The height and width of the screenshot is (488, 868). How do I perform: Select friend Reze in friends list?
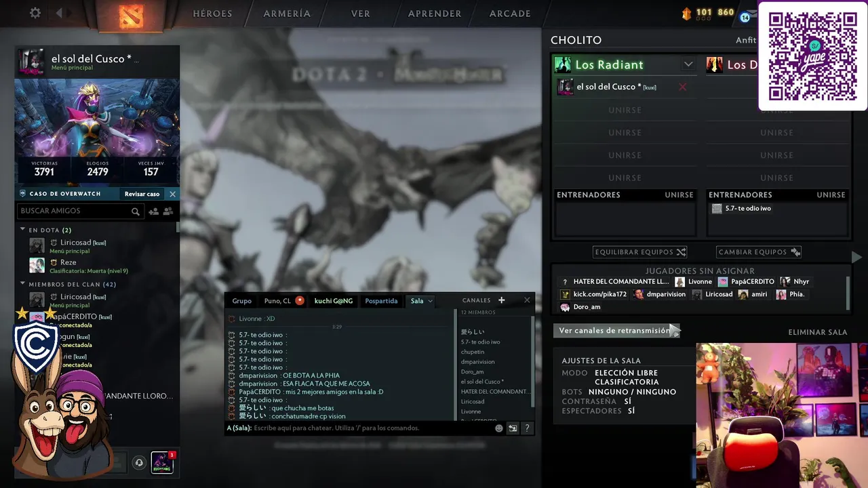[x=96, y=266]
